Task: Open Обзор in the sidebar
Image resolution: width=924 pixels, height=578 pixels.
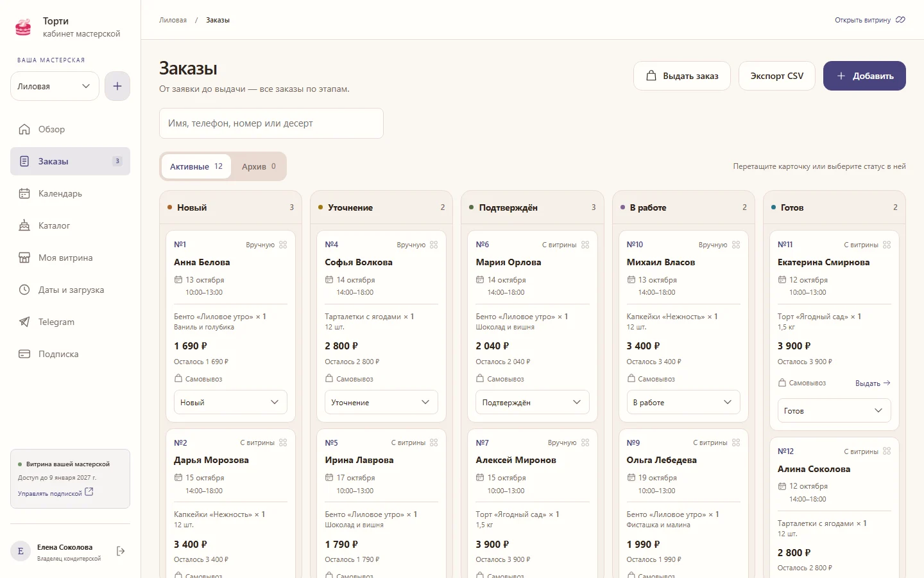Action: (70, 129)
